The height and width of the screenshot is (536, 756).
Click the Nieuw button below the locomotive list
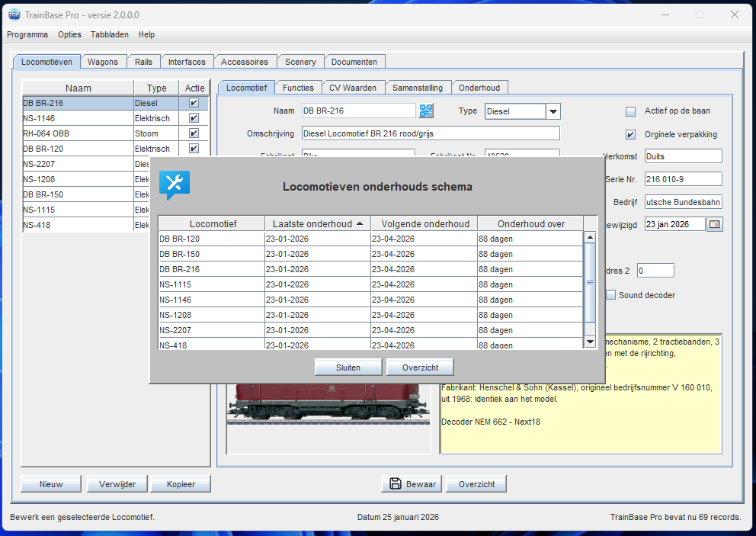(50, 483)
